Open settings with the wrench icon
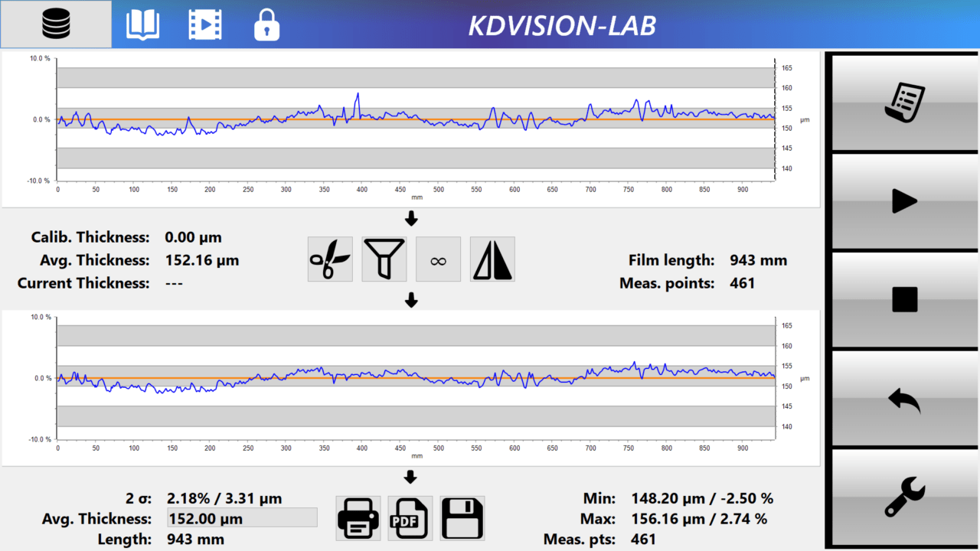Viewport: 980px width, 551px height. click(x=903, y=497)
